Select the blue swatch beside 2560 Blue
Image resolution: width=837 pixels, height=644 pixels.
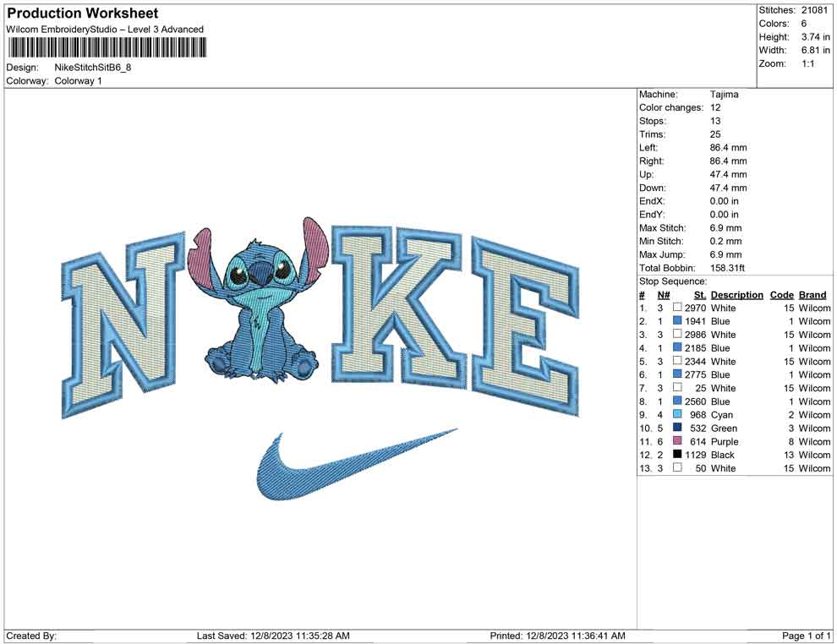677,401
